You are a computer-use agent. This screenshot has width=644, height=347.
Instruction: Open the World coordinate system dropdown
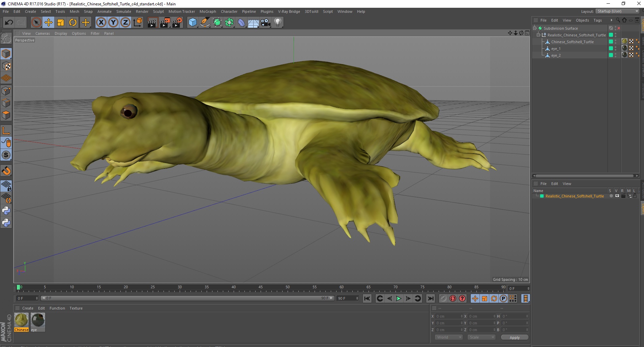click(448, 337)
